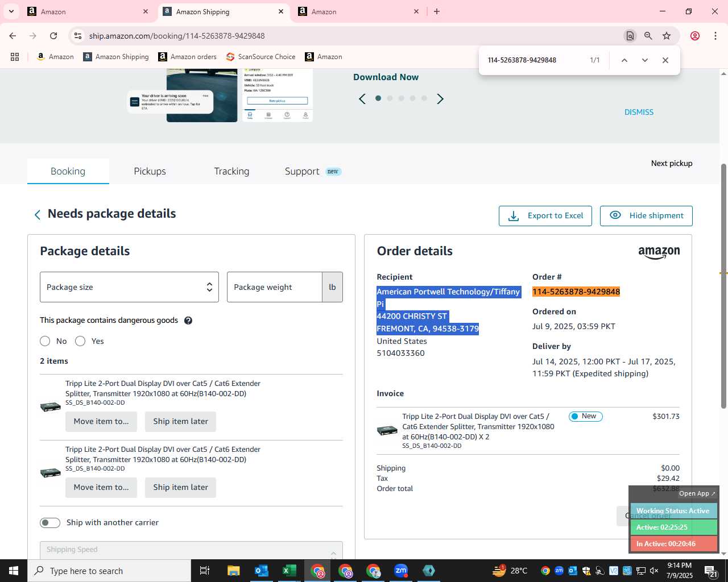Click the reader mode icon in address bar
The height and width of the screenshot is (582, 728).
click(x=630, y=36)
